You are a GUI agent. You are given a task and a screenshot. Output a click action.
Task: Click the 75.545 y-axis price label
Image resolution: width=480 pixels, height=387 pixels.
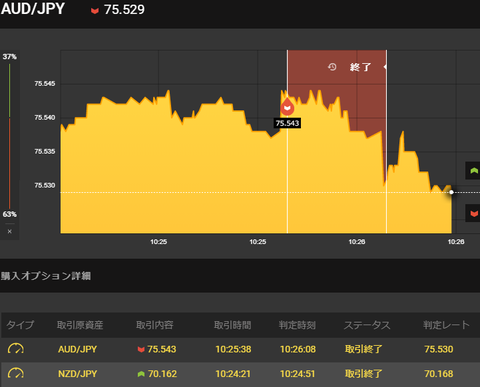point(45,84)
